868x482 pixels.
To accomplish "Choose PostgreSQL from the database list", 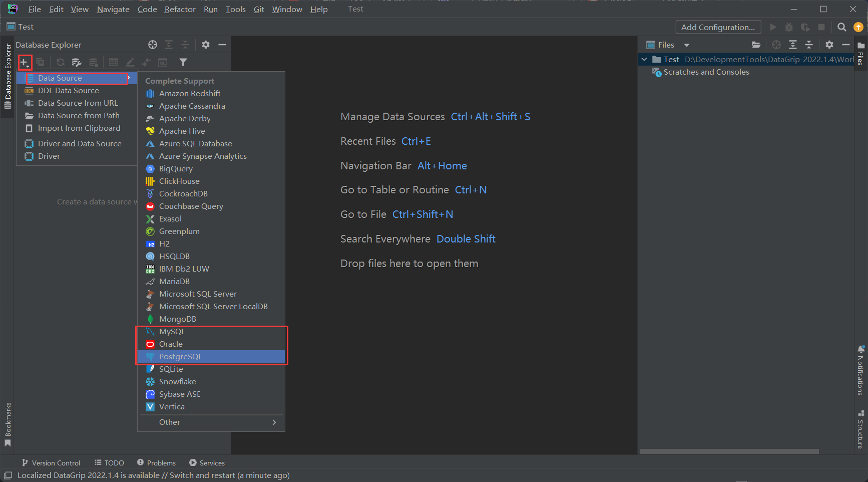I will [211, 357].
